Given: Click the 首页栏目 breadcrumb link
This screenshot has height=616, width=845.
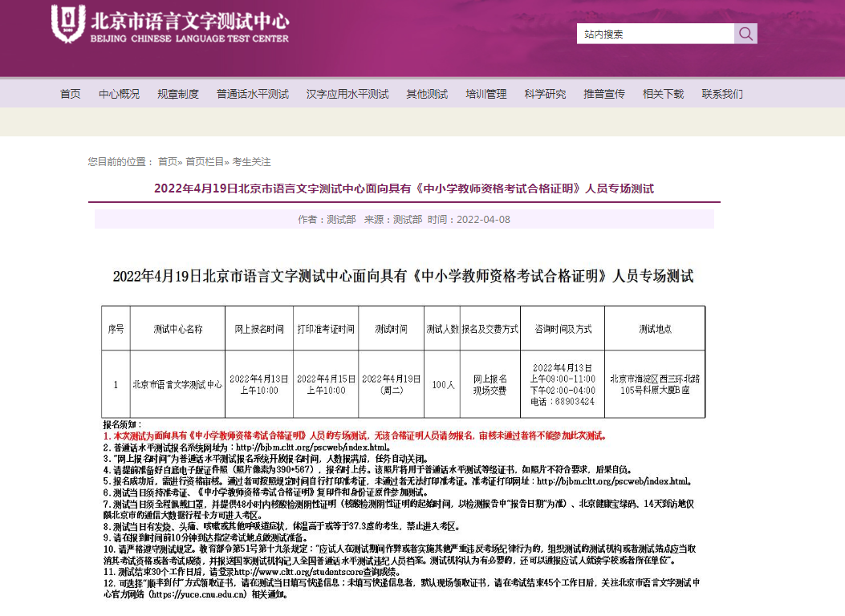Looking at the screenshot, I should point(205,161).
